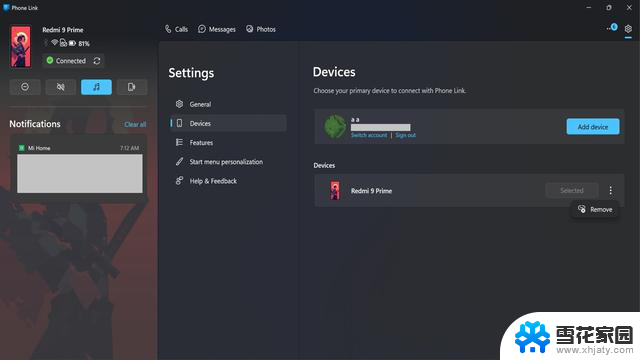Clear all notifications
The height and width of the screenshot is (360, 640).
tap(135, 124)
